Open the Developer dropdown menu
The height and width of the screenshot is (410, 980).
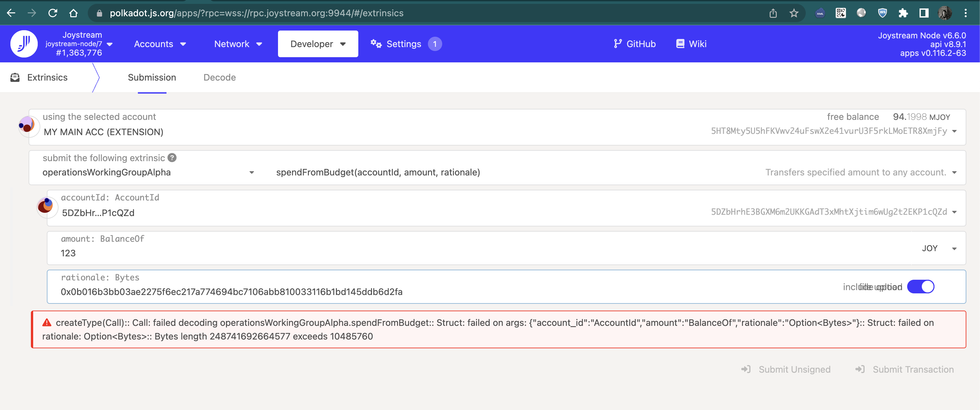318,44
